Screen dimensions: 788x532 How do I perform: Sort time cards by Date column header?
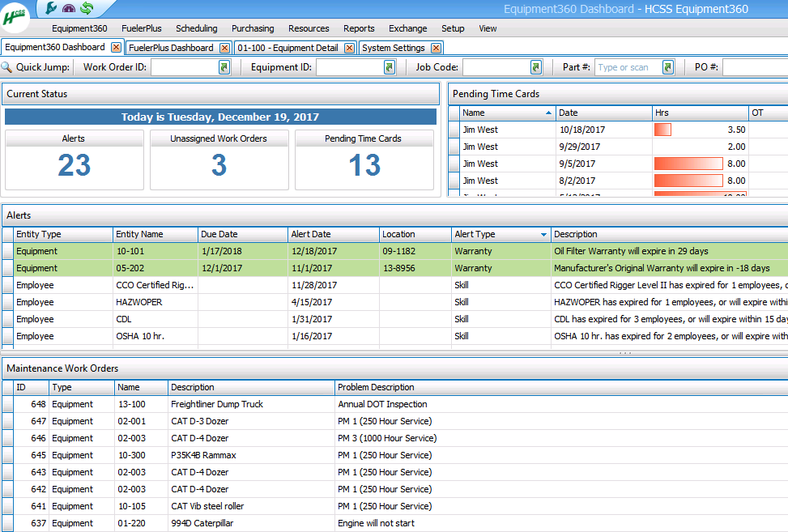pyautogui.click(x=604, y=113)
